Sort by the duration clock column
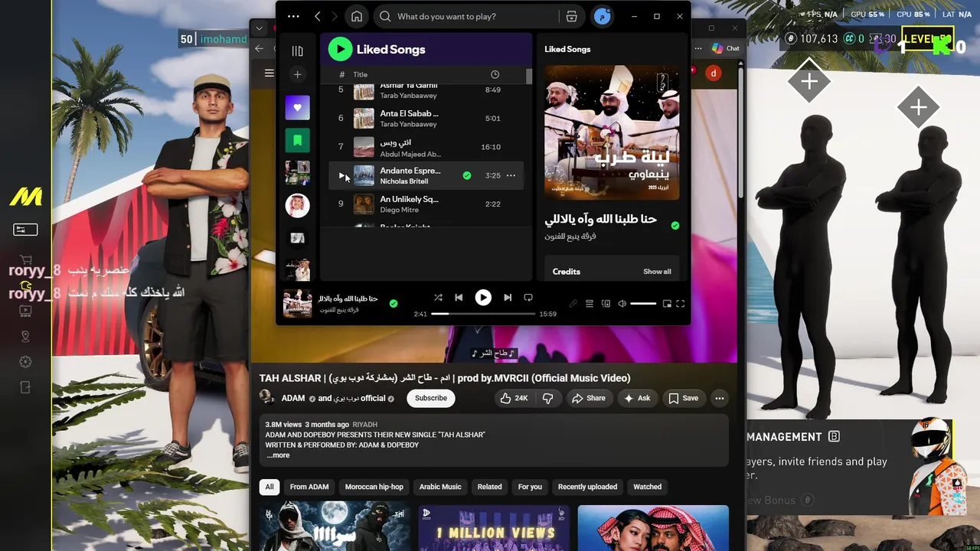980x551 pixels. coord(495,74)
